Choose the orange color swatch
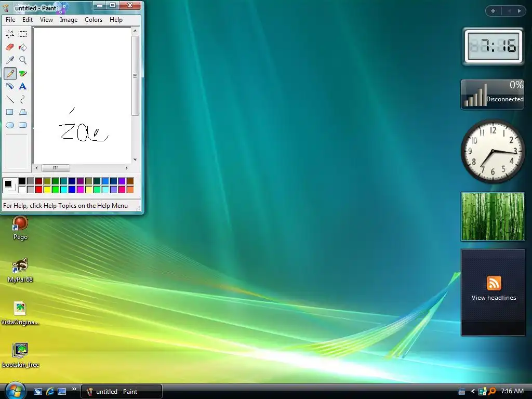The image size is (532, 399). click(130, 189)
